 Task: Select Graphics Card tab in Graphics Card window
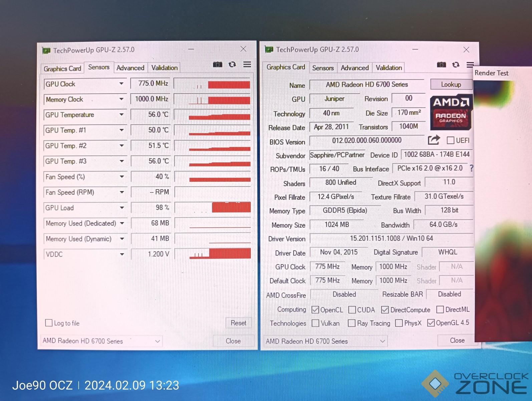[286, 67]
